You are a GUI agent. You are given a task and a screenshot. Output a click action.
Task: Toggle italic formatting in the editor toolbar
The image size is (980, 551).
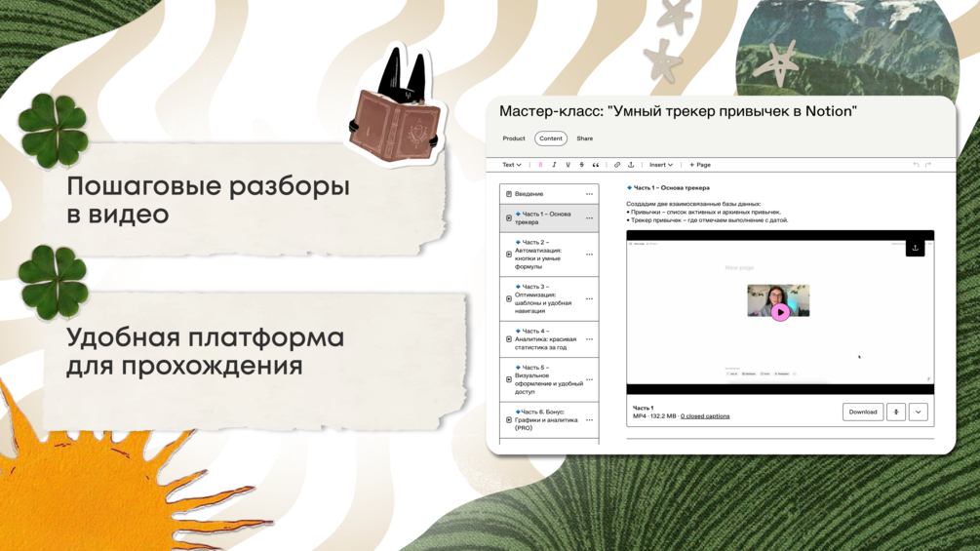tap(555, 165)
